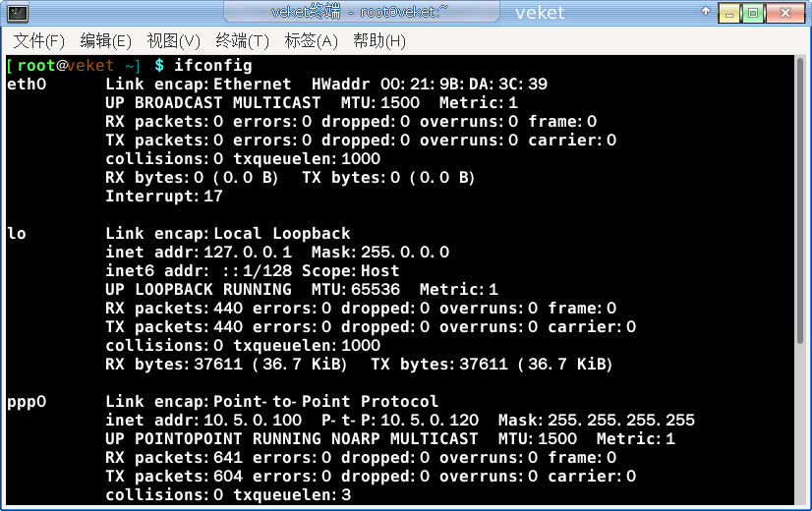Click the HWaddr MAC address text
The height and width of the screenshot is (511, 812).
click(x=463, y=84)
